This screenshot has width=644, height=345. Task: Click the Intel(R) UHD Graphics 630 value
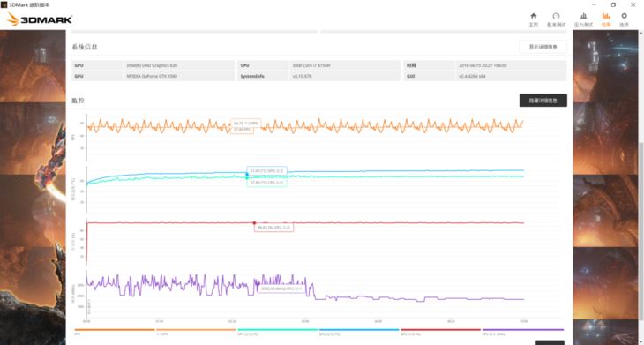[x=152, y=65]
